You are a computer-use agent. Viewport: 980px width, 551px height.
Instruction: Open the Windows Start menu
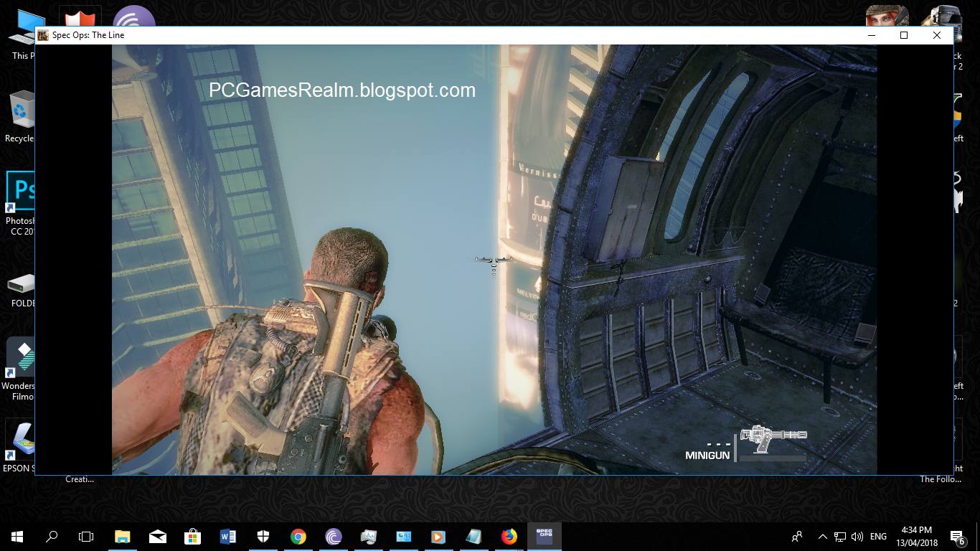click(17, 537)
